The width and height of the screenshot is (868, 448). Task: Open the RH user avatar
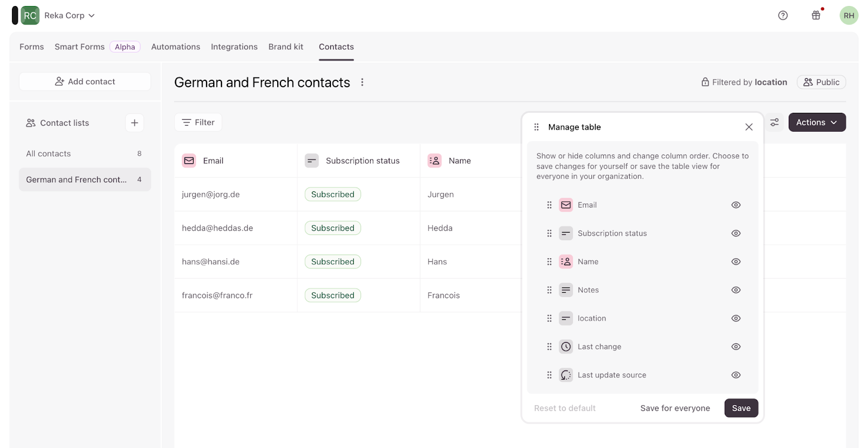848,15
